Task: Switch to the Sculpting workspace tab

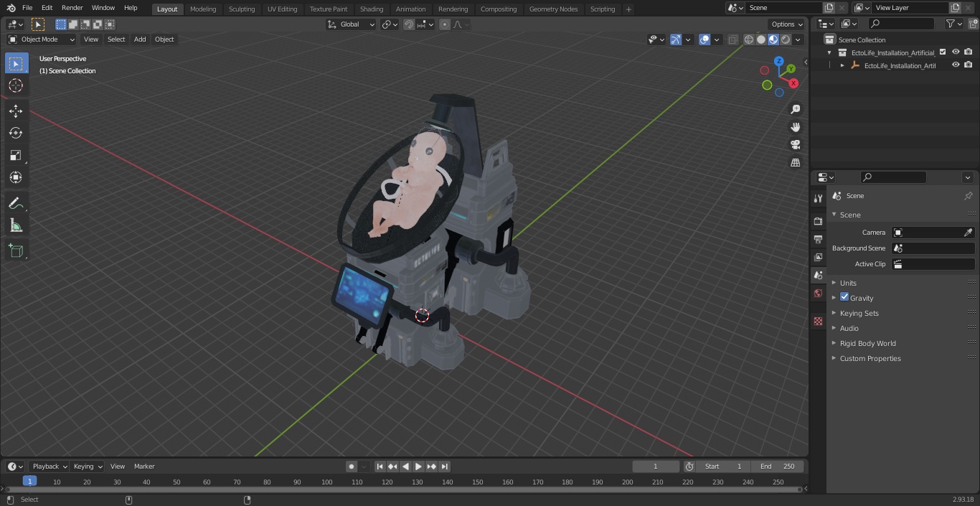Action: pos(242,9)
